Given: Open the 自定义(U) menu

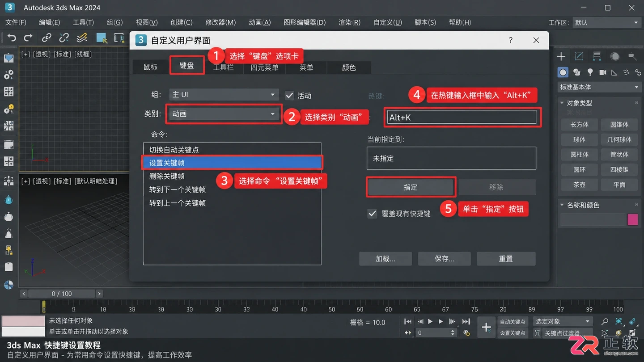Looking at the screenshot, I should pos(388,22).
